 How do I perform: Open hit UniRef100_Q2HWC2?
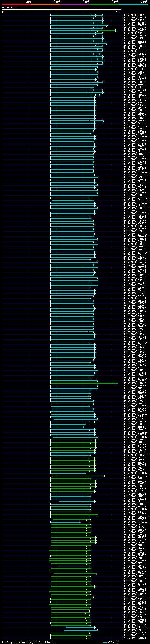[x=135, y=18]
